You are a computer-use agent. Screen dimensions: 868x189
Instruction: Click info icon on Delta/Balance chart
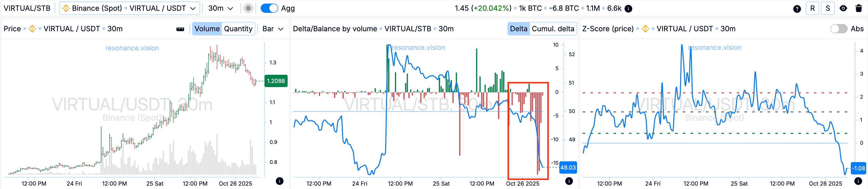(x=569, y=181)
